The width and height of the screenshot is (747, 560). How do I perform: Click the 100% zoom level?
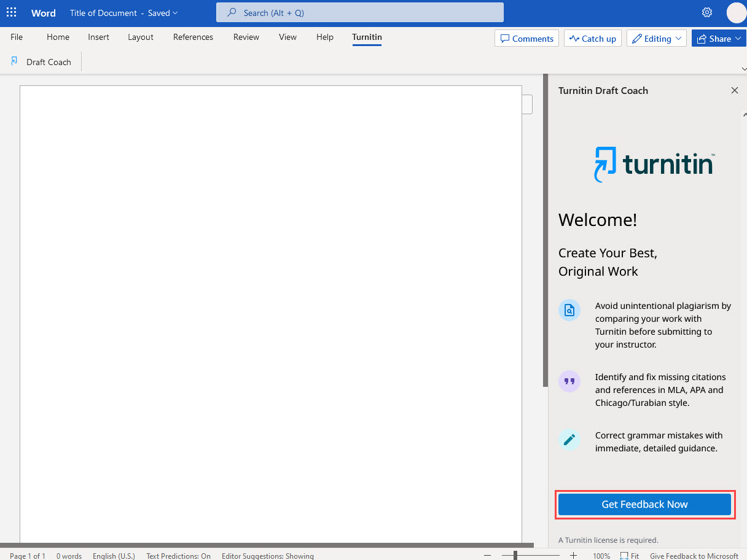[x=601, y=556]
